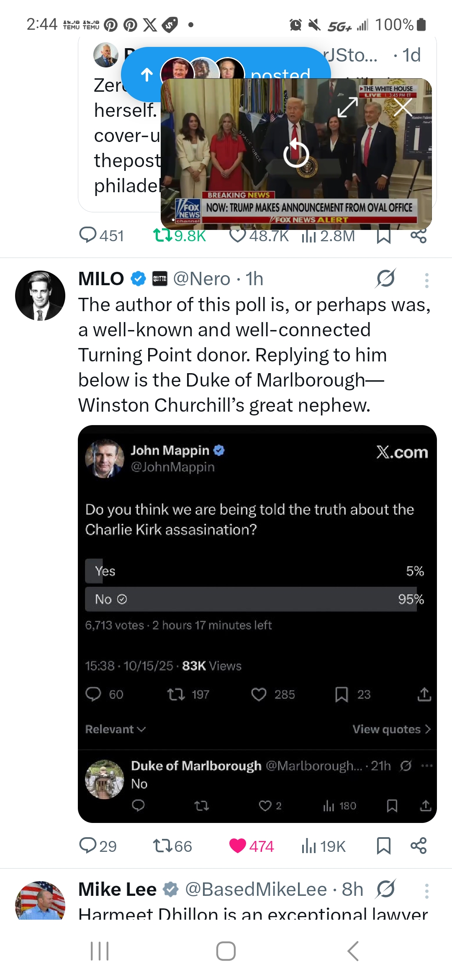
Task: Share MILO's post
Action: [419, 846]
